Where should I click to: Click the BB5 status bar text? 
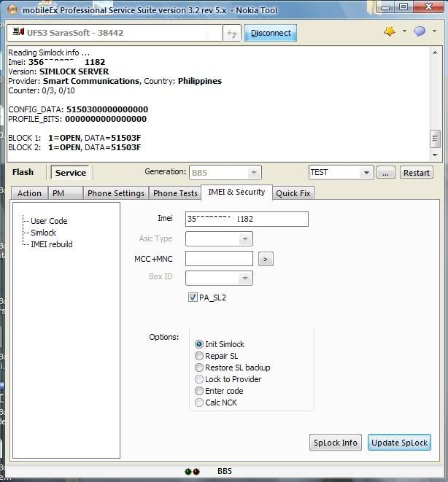[x=225, y=471]
